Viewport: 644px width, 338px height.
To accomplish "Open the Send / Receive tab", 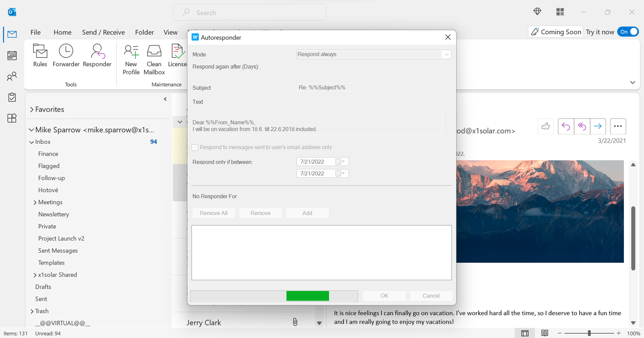I will (103, 32).
